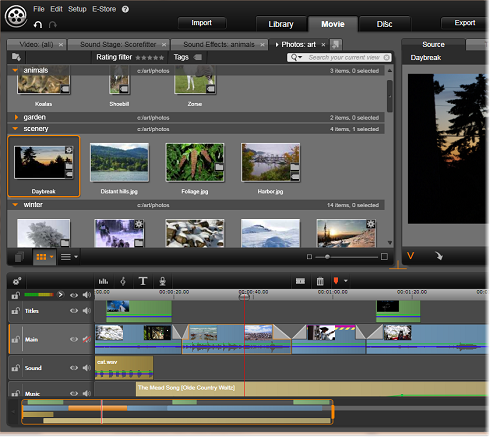Click the Export button
This screenshot has height=438, width=491.
click(464, 23)
